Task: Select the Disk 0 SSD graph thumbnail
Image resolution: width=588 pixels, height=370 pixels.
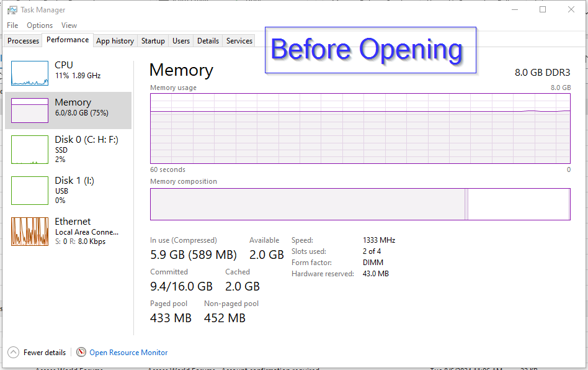Action: click(x=29, y=150)
